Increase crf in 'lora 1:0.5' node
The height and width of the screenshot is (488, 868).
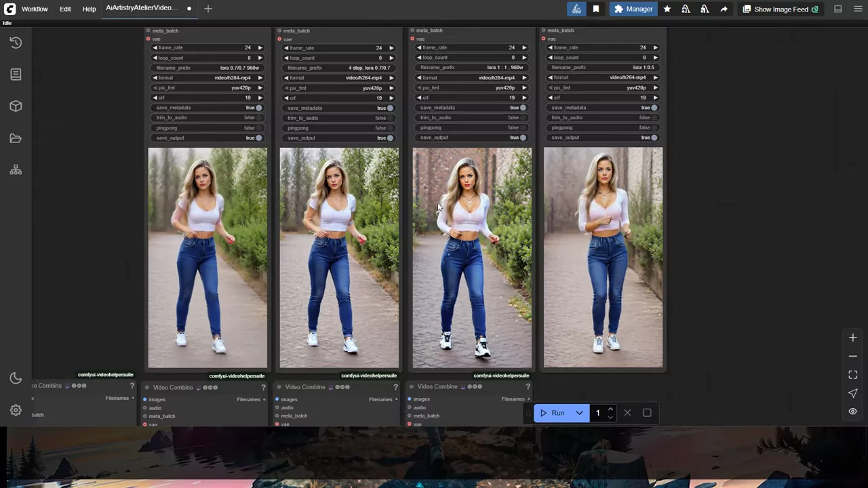(x=655, y=98)
